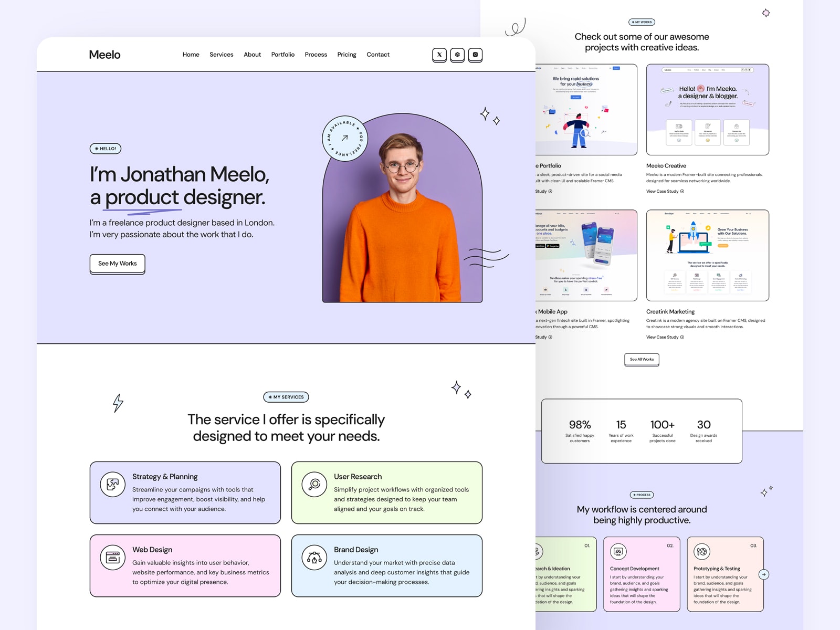The width and height of the screenshot is (840, 630).
Task: Click the 'Prototyping & Testing' step title
Action: coord(717,569)
